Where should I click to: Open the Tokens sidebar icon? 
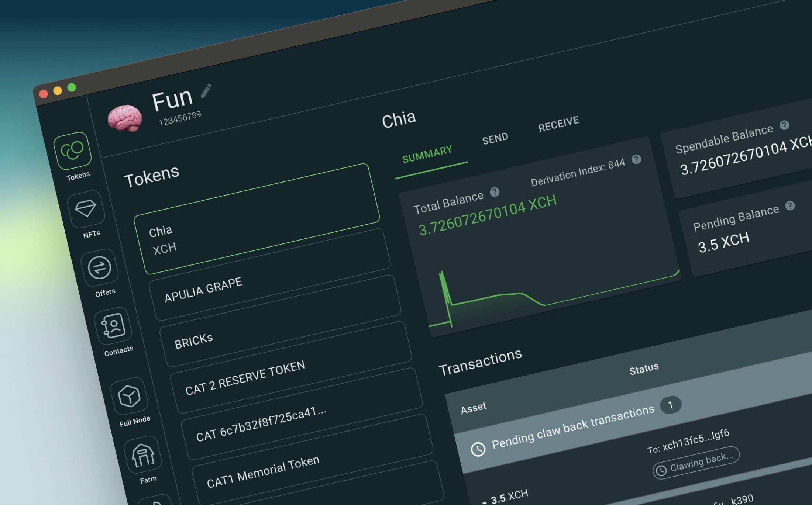tap(72, 151)
